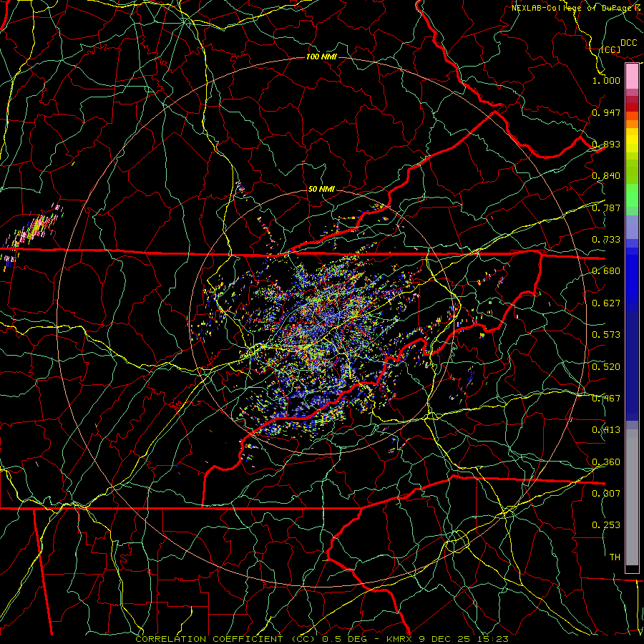Click the 0.5 DEG elevation angle text
644x644 pixels.
[x=344, y=639]
